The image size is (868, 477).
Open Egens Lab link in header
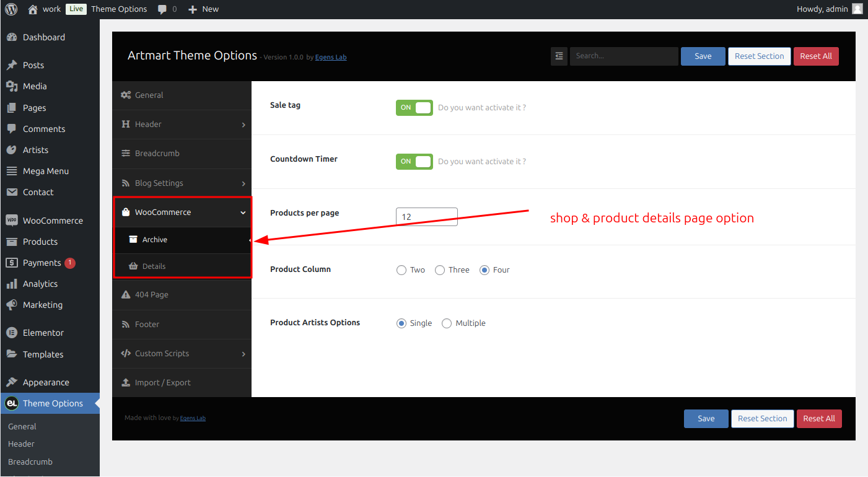pos(331,57)
